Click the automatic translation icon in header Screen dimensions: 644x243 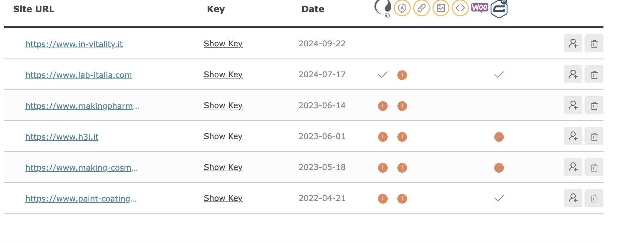click(402, 8)
